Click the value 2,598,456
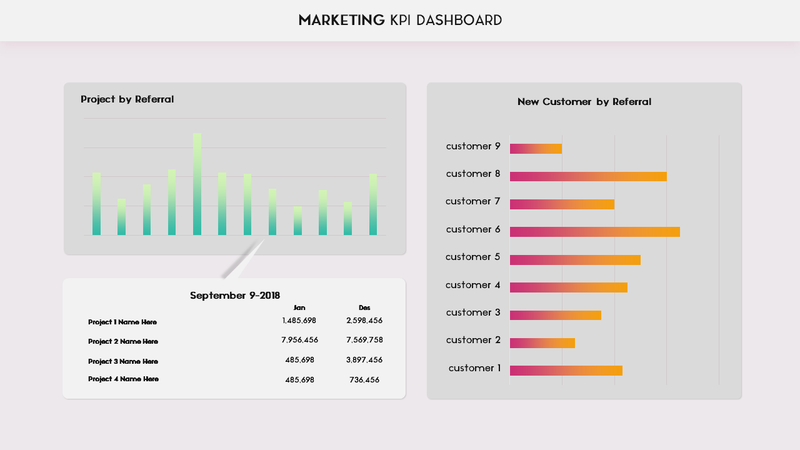 tap(364, 320)
